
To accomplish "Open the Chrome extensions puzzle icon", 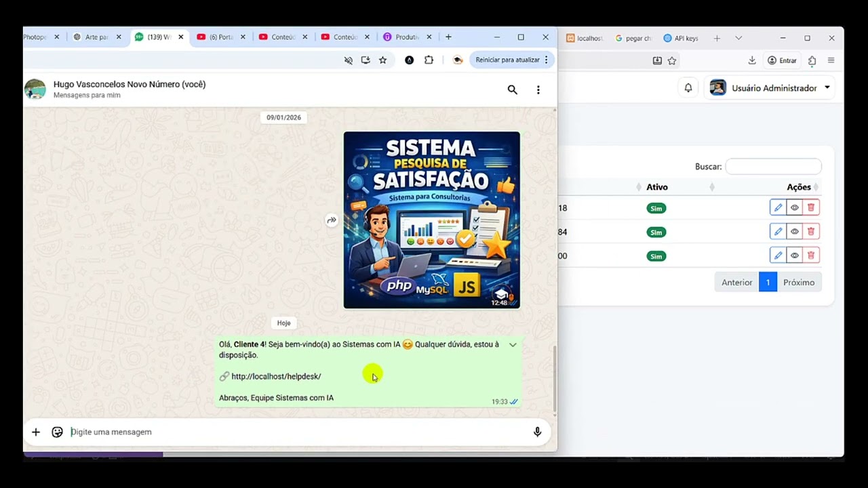I will point(429,60).
